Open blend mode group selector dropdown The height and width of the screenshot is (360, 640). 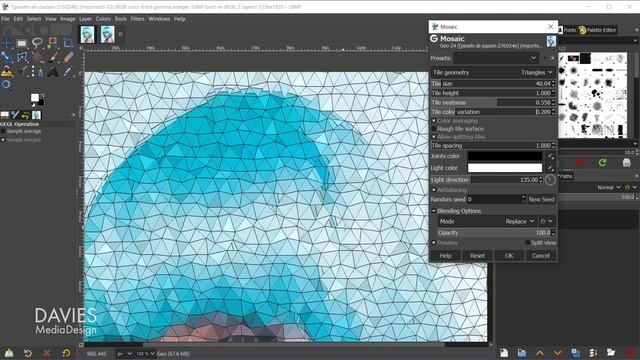click(x=547, y=221)
